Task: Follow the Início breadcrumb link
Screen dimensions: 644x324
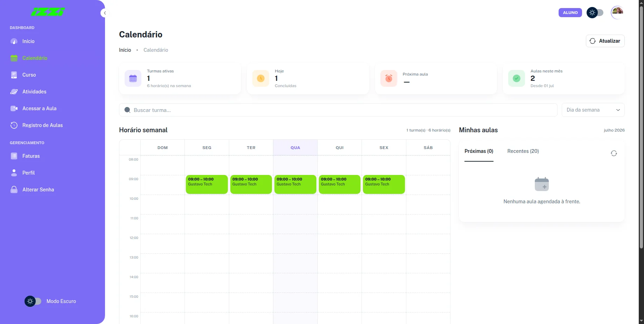Action: (125, 50)
